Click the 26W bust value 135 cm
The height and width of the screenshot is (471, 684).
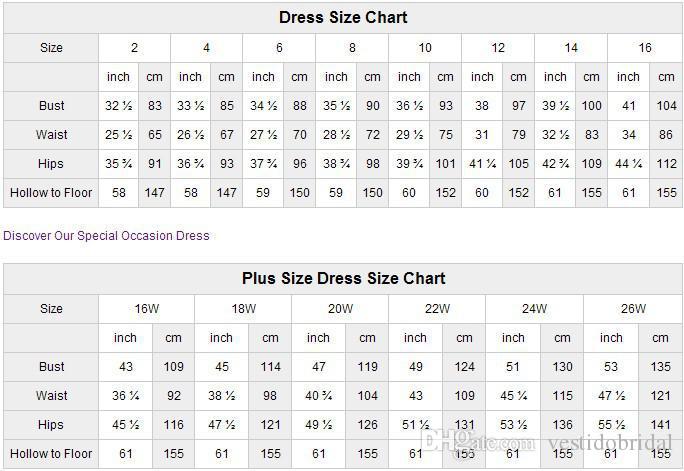(x=660, y=367)
